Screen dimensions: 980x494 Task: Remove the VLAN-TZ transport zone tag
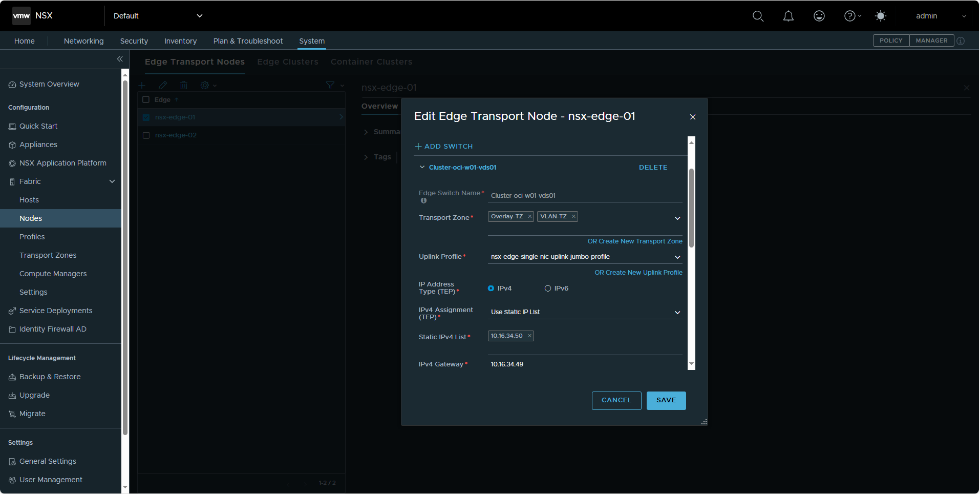point(574,217)
